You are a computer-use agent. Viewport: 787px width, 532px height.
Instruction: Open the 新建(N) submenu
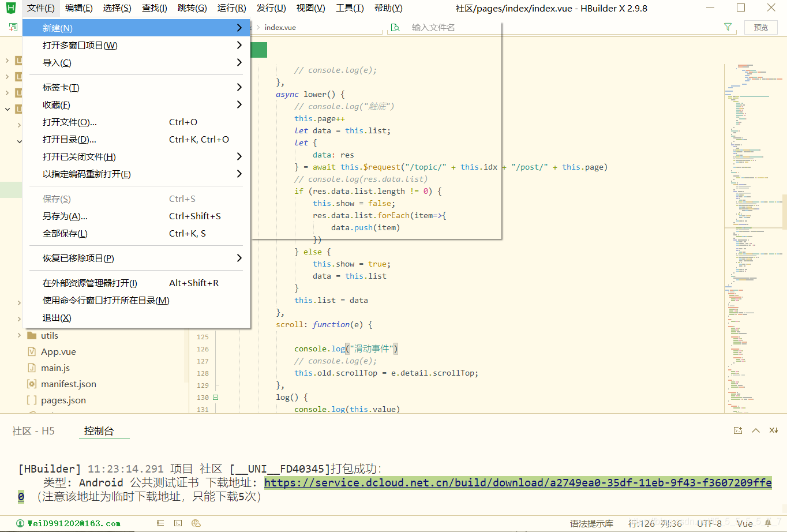coord(136,28)
